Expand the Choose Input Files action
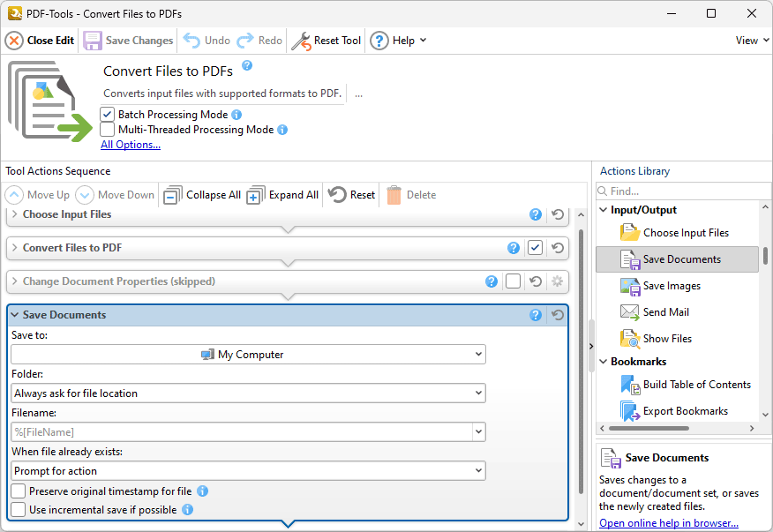 15,214
